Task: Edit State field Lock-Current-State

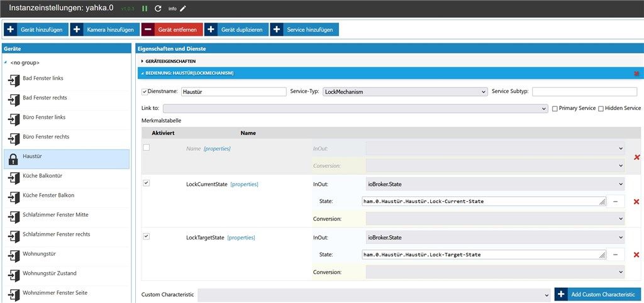Action: click(x=484, y=201)
